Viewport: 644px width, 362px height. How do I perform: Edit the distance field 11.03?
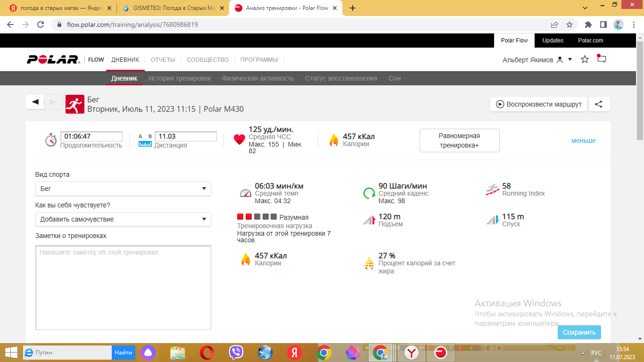point(186,136)
